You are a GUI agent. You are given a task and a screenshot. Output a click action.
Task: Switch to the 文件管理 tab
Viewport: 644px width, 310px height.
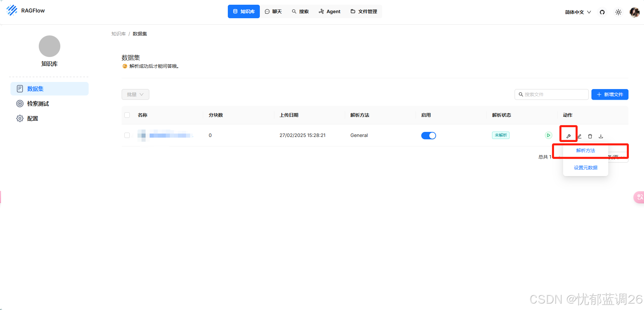[x=364, y=11]
